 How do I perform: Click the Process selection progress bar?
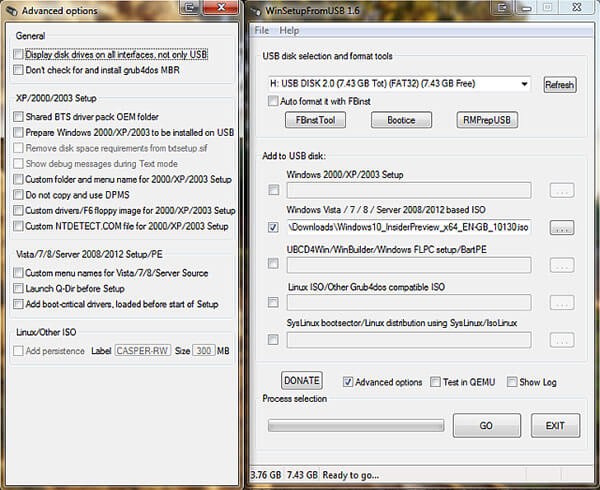tap(356, 425)
